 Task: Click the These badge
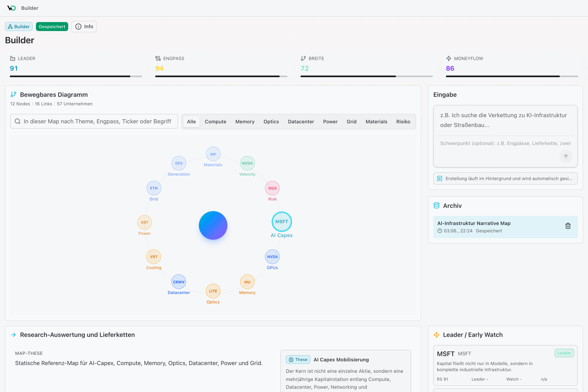298,360
